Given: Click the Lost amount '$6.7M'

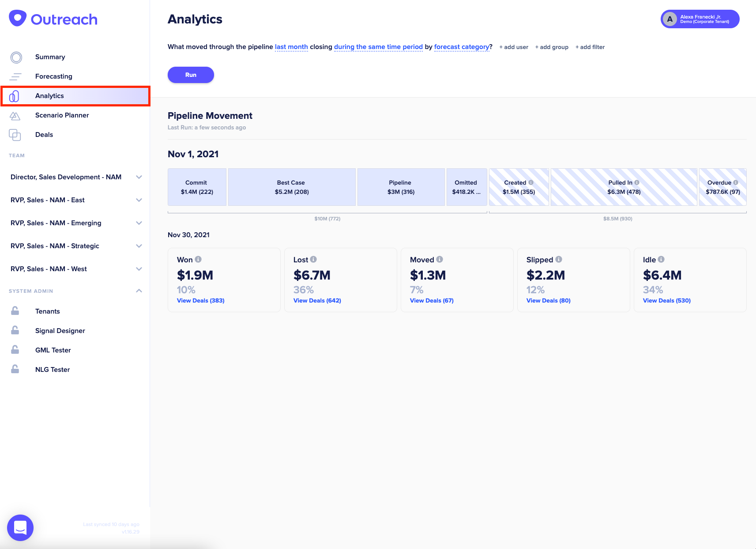Looking at the screenshot, I should tap(312, 275).
